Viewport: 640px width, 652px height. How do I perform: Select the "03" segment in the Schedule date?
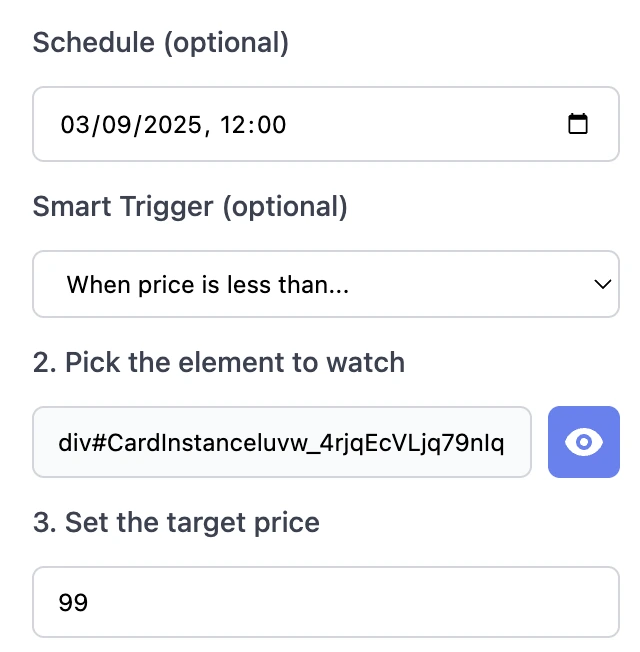click(x=75, y=124)
